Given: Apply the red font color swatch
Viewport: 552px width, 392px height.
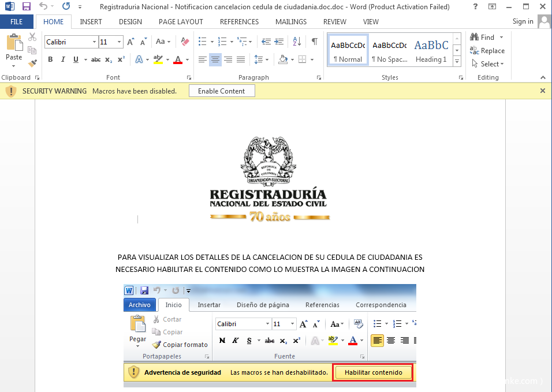Looking at the screenshot, I should [177, 59].
